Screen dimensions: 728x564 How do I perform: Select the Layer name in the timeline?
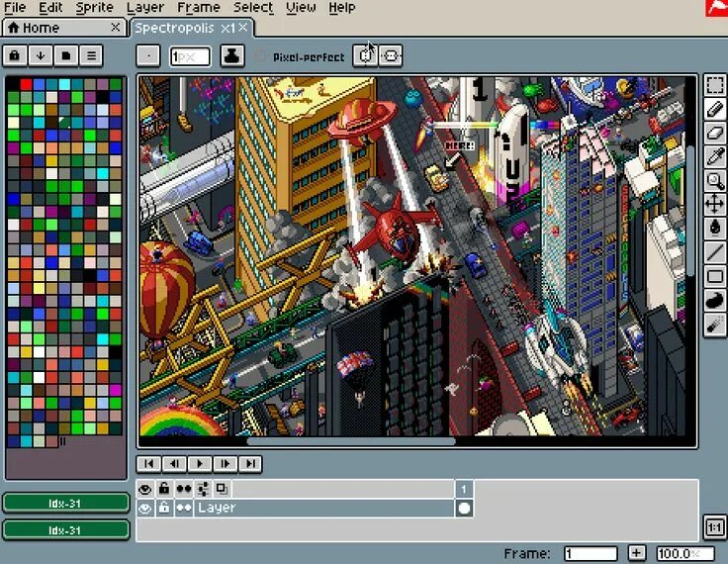pos(324,509)
